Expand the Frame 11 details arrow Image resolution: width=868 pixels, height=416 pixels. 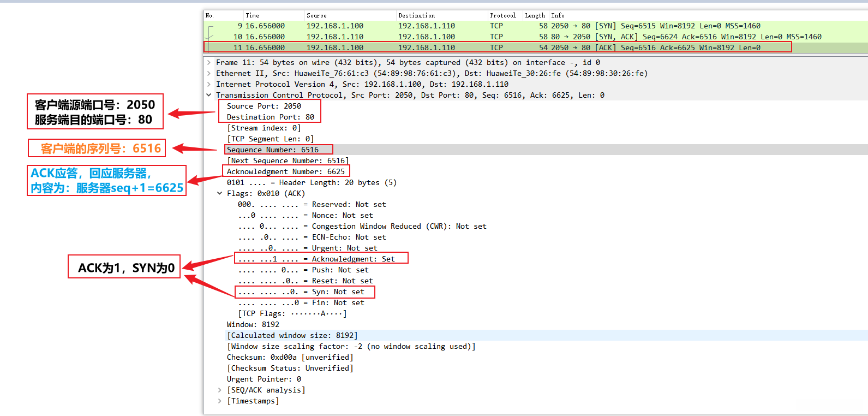pyautogui.click(x=209, y=63)
